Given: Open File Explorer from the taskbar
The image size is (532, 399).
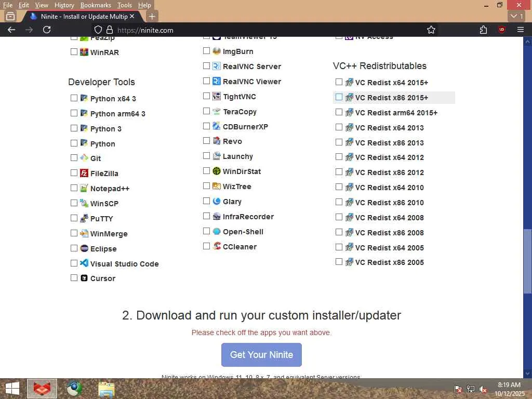Looking at the screenshot, I should (x=106, y=389).
